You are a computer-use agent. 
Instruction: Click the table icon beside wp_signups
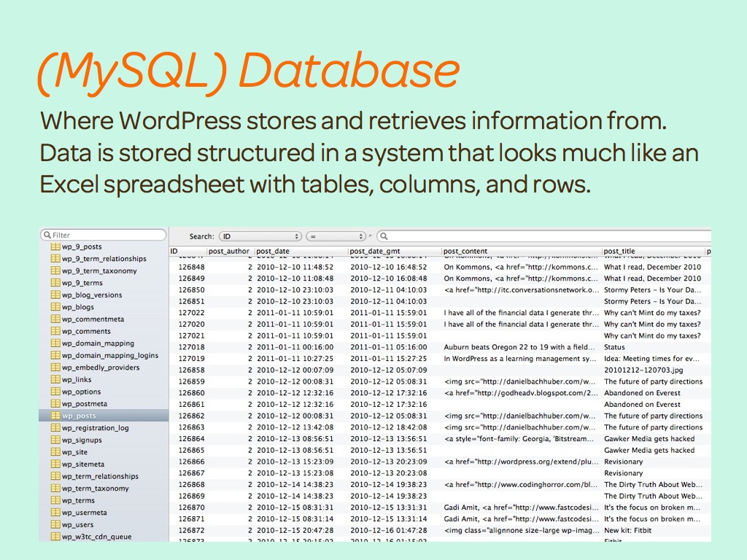pos(55,440)
